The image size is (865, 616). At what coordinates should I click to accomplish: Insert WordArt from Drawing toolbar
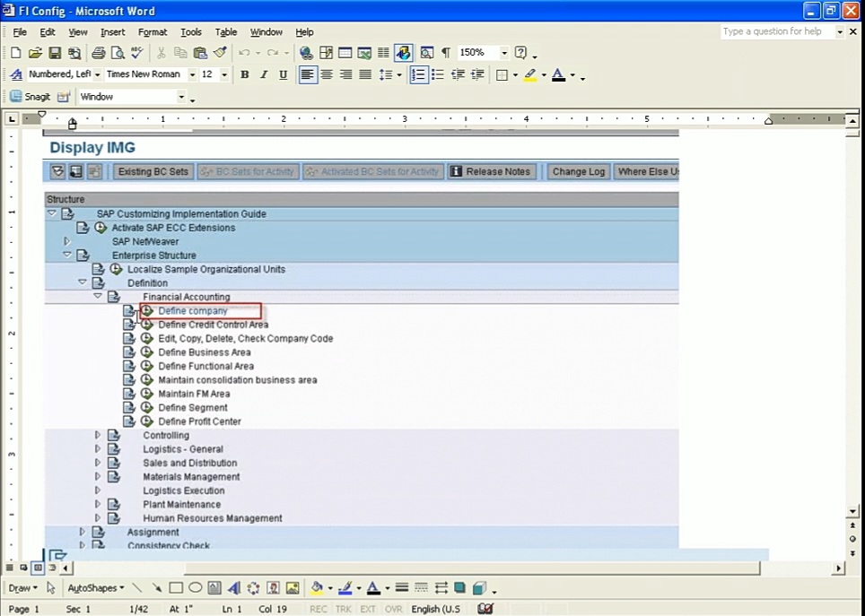coord(234,588)
